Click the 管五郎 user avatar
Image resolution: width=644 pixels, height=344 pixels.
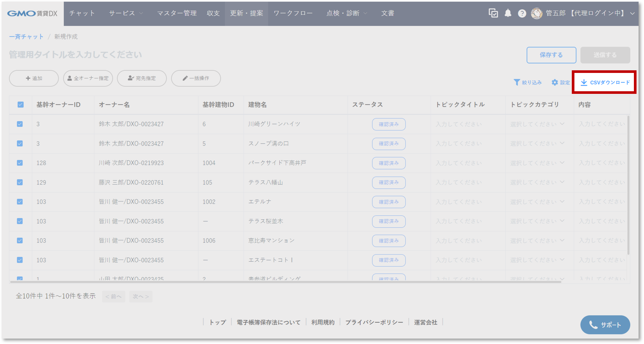tap(537, 13)
